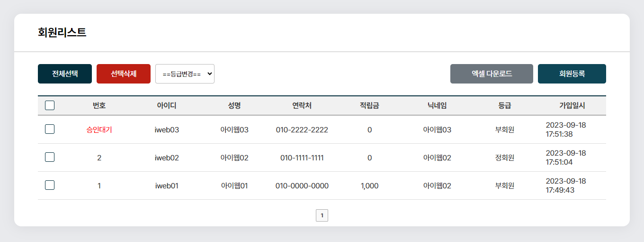Click the iweb02 member ID
Image resolution: width=644 pixels, height=242 pixels.
click(167, 158)
